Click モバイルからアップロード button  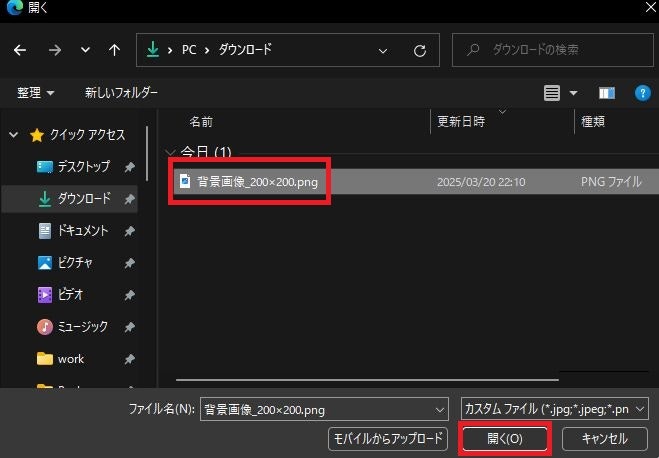(x=388, y=439)
